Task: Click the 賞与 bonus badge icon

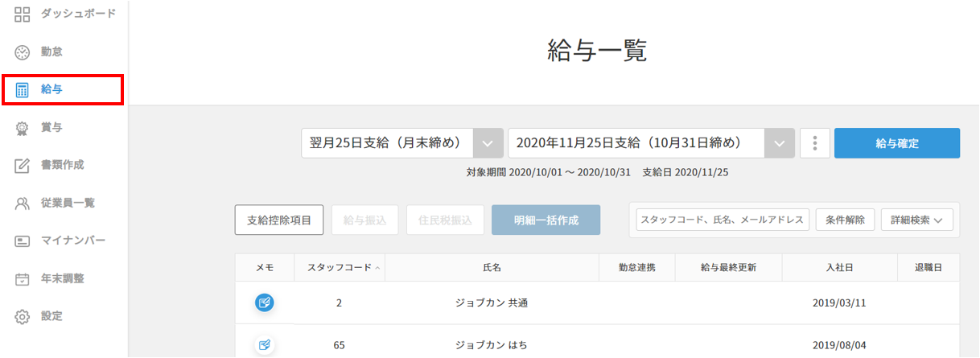Action: (23, 127)
